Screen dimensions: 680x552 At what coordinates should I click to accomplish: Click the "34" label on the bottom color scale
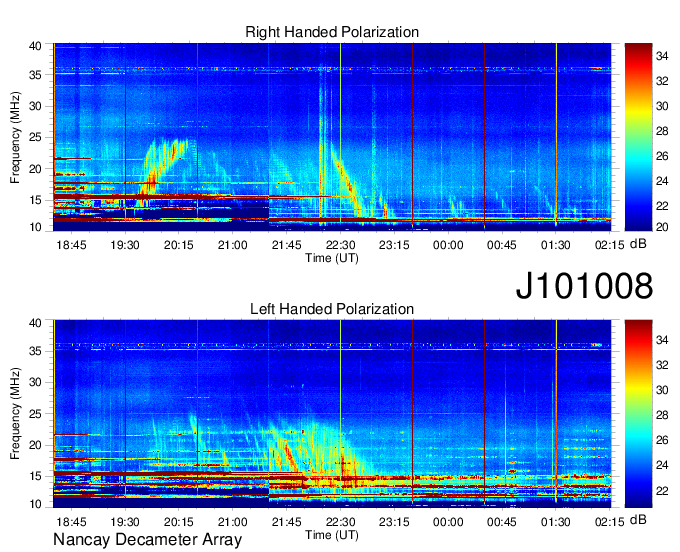(x=662, y=340)
